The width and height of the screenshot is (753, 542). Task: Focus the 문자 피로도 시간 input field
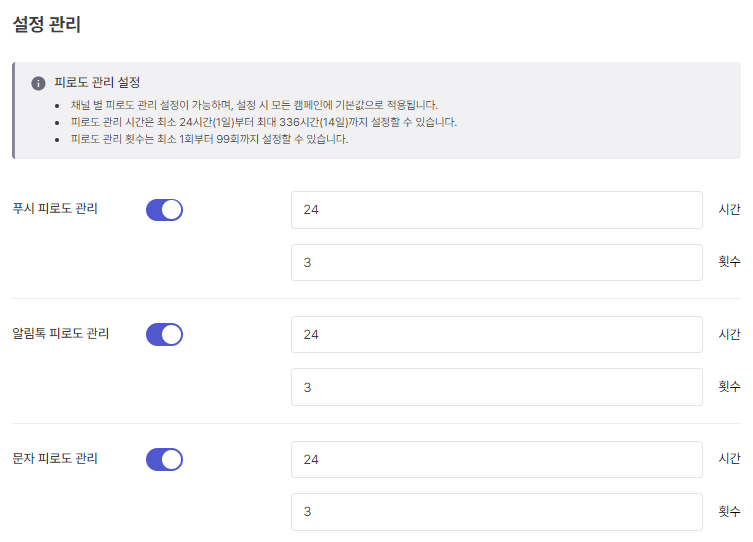[x=496, y=460]
